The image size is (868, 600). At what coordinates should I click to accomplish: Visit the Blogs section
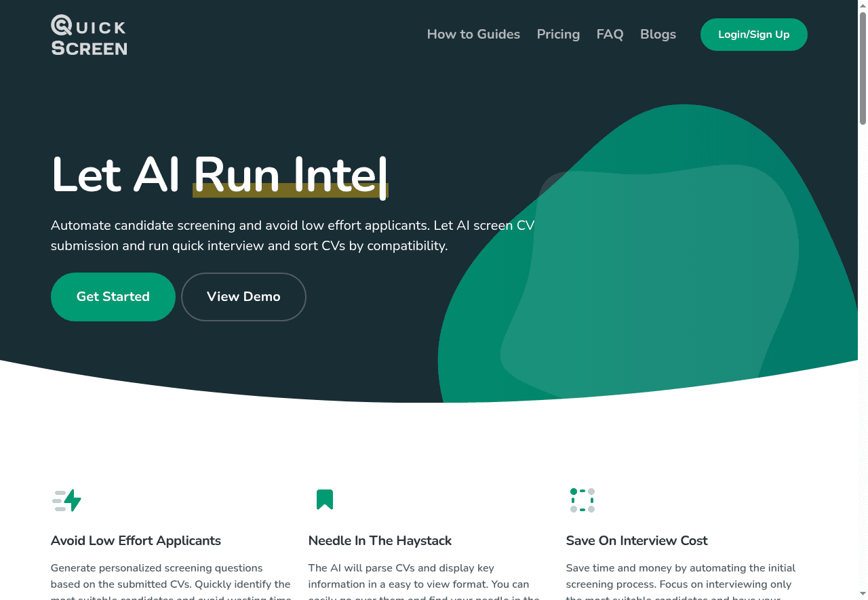pyautogui.click(x=658, y=35)
